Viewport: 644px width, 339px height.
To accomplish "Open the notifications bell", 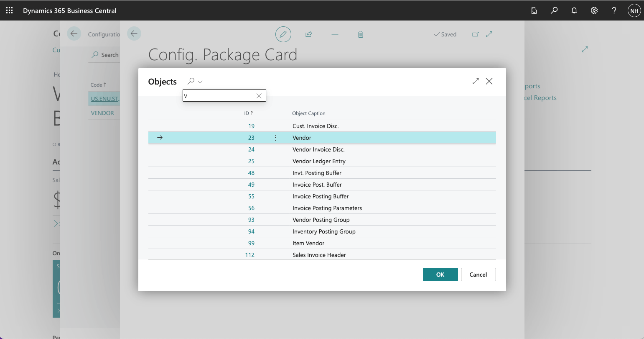I will coord(574,10).
